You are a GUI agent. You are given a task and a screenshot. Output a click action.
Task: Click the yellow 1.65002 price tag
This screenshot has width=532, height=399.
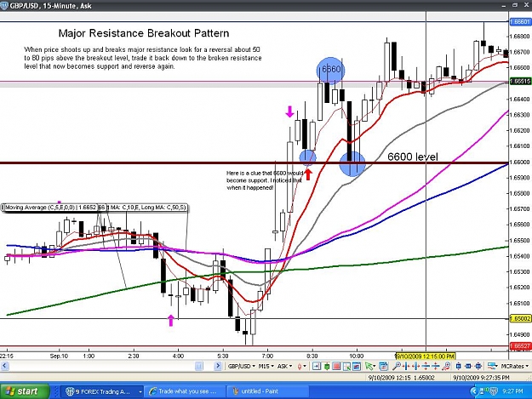point(519,319)
